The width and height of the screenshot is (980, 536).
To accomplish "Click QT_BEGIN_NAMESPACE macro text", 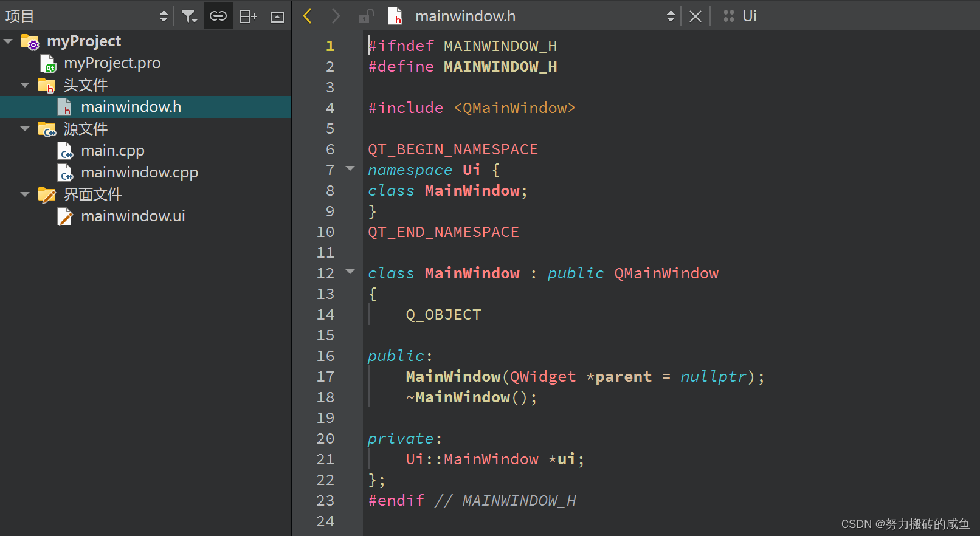I will click(x=453, y=149).
